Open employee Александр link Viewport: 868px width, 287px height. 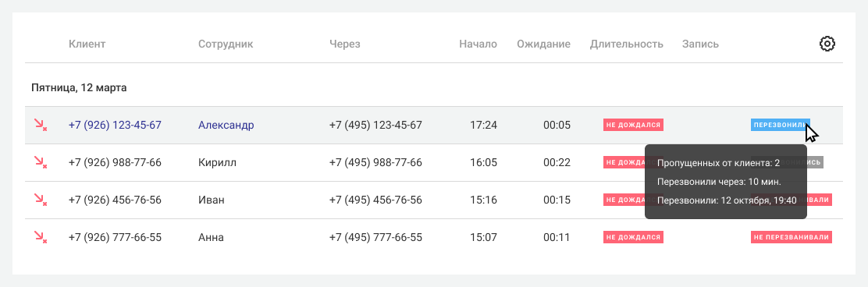click(226, 125)
